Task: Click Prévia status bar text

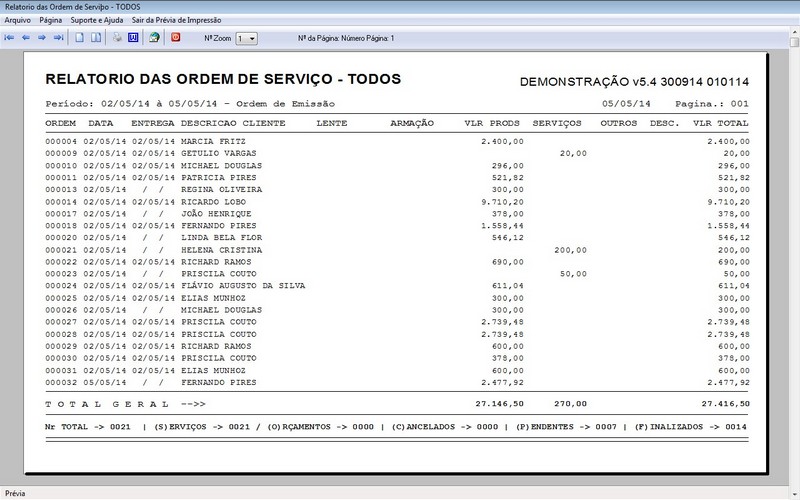Action: pos(15,493)
